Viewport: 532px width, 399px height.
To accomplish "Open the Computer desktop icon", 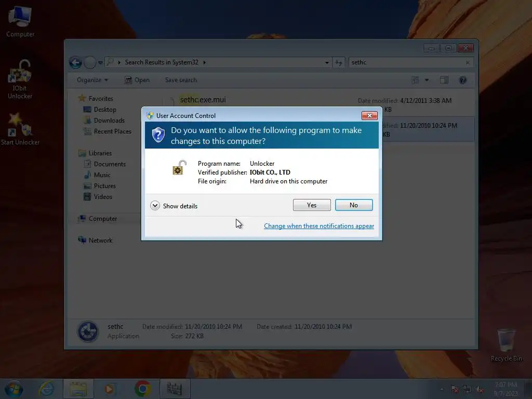I will (20, 21).
